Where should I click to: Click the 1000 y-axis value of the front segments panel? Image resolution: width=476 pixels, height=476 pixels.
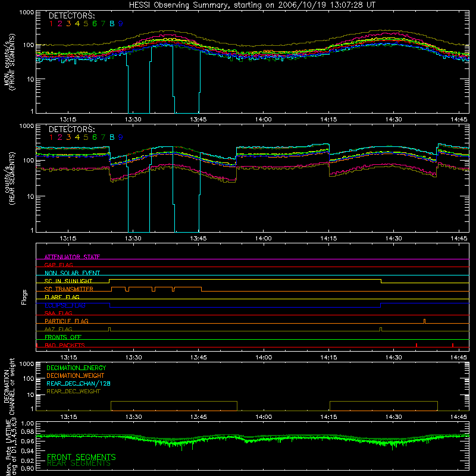pos(26,12)
